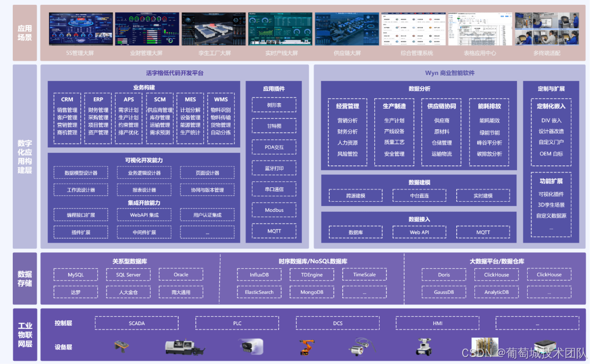Select the AnalyticDB box

click(497, 292)
